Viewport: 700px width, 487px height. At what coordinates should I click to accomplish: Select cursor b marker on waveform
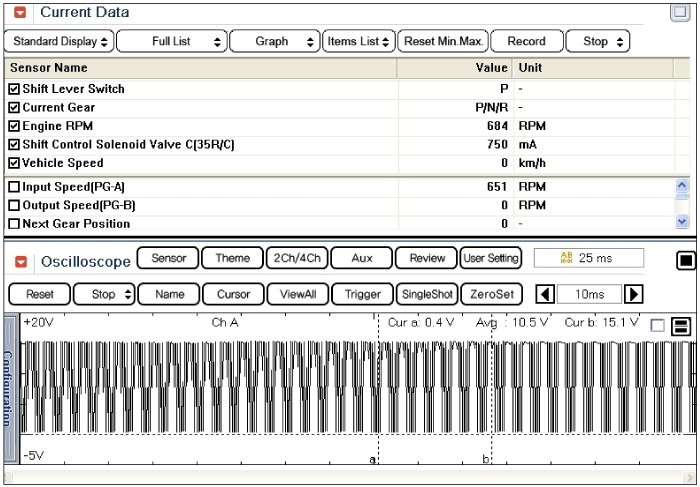pos(486,458)
